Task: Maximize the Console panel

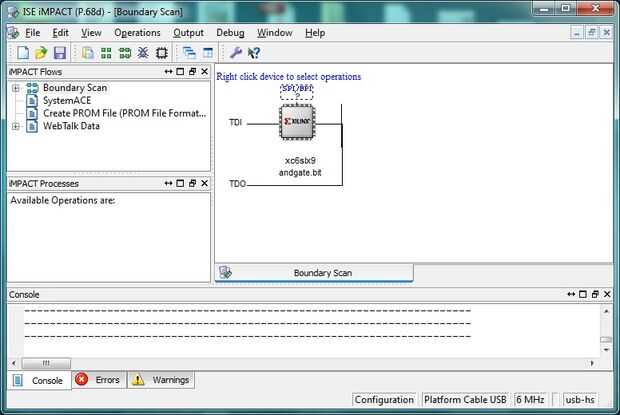Action: (583, 294)
